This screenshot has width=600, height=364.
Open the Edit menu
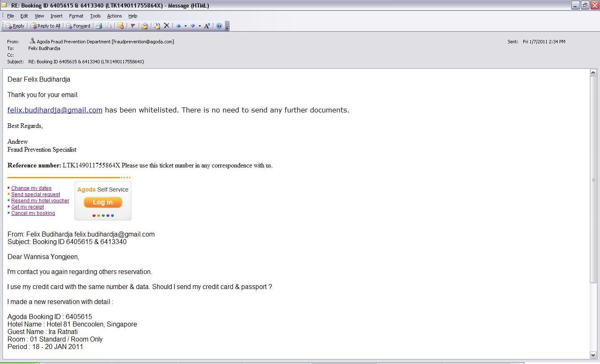(24, 16)
